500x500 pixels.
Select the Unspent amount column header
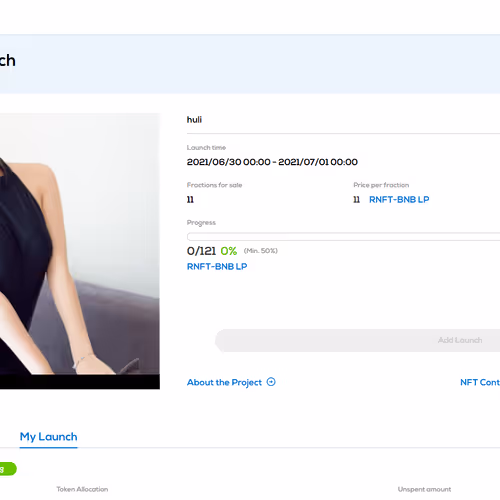tap(424, 489)
